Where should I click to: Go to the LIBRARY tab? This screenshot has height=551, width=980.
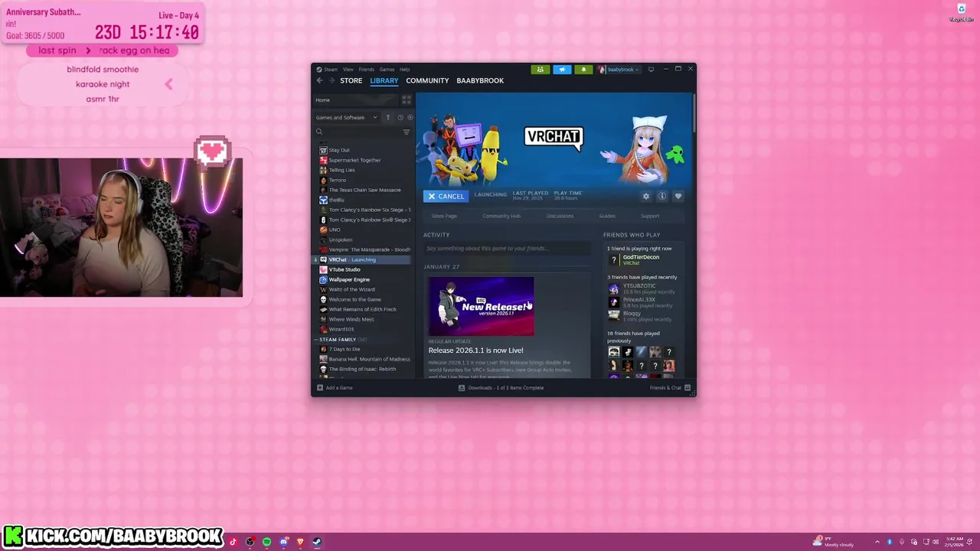pos(384,80)
